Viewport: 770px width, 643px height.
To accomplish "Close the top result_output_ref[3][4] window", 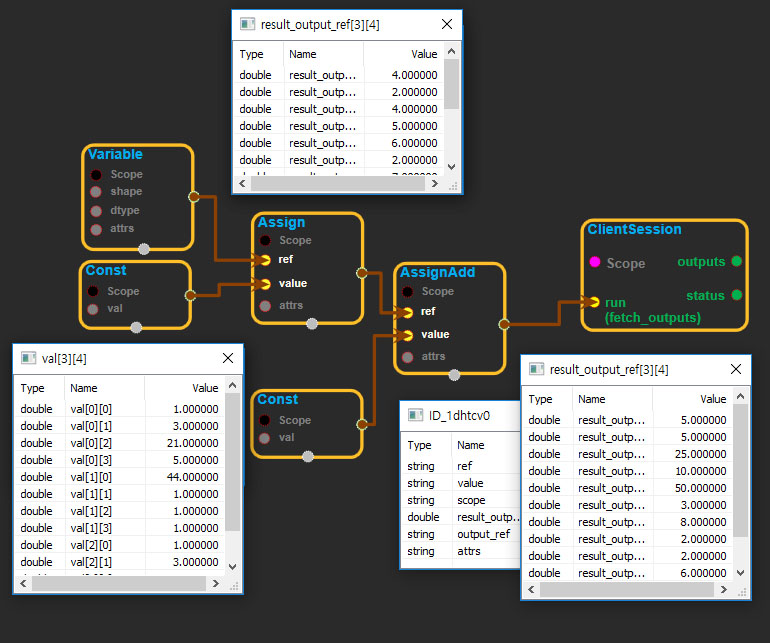I will (446, 24).
